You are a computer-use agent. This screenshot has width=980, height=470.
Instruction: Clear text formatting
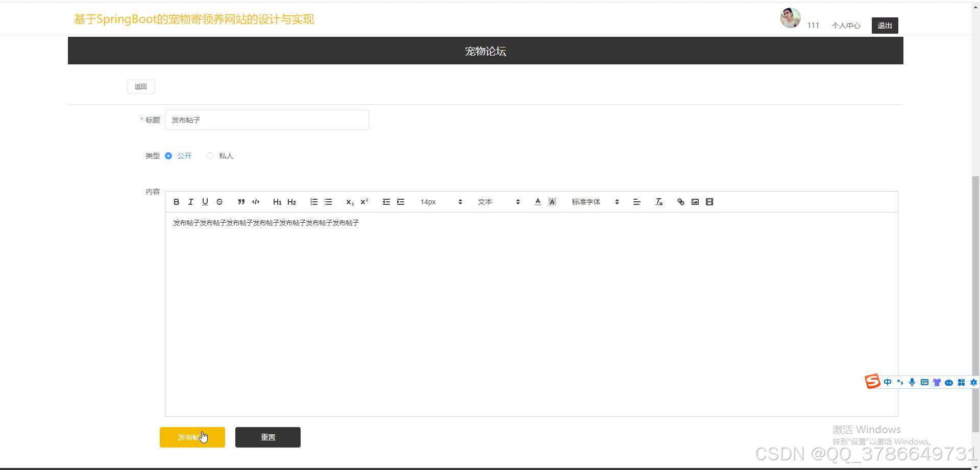[x=658, y=202]
